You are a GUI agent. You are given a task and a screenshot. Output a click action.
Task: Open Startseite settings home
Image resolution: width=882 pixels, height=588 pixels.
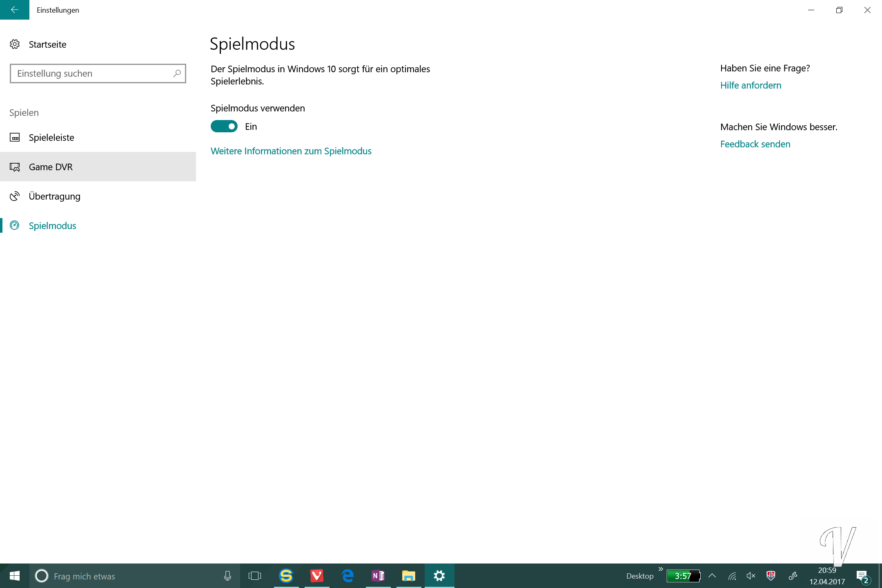(x=47, y=45)
